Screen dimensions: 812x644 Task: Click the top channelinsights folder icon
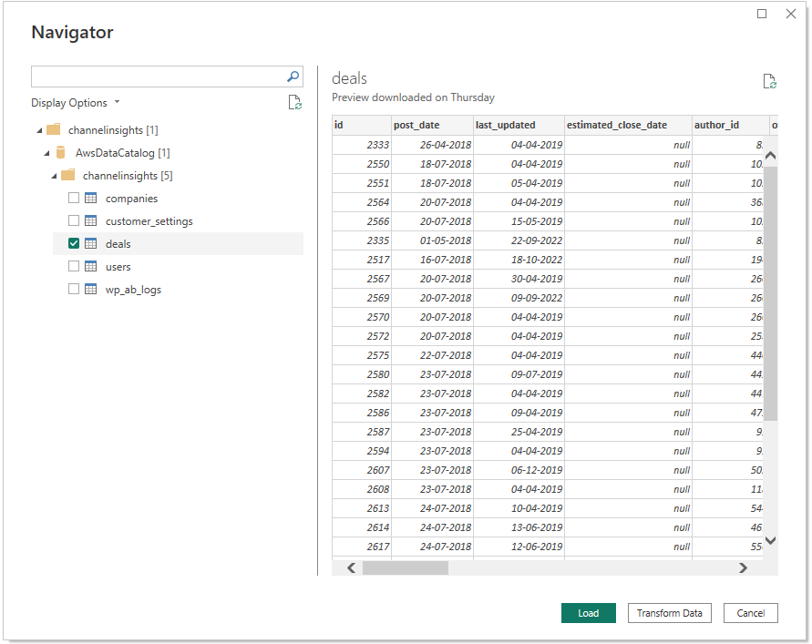click(54, 129)
